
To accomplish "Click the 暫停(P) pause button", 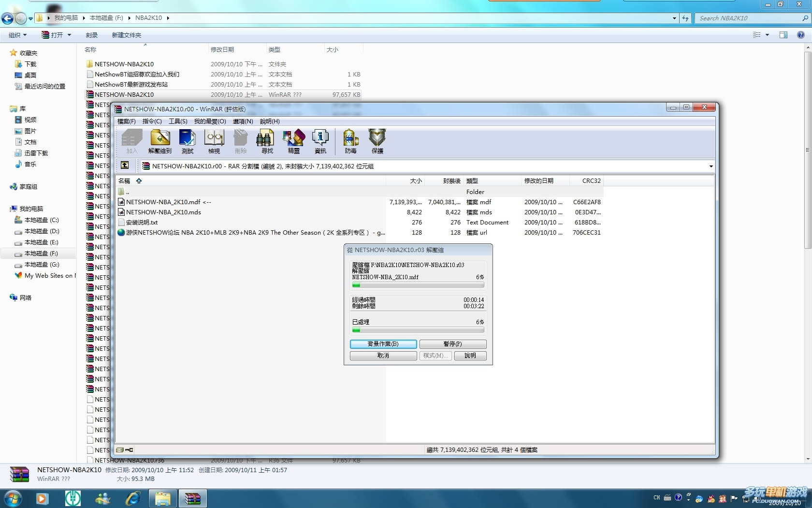I will point(453,344).
